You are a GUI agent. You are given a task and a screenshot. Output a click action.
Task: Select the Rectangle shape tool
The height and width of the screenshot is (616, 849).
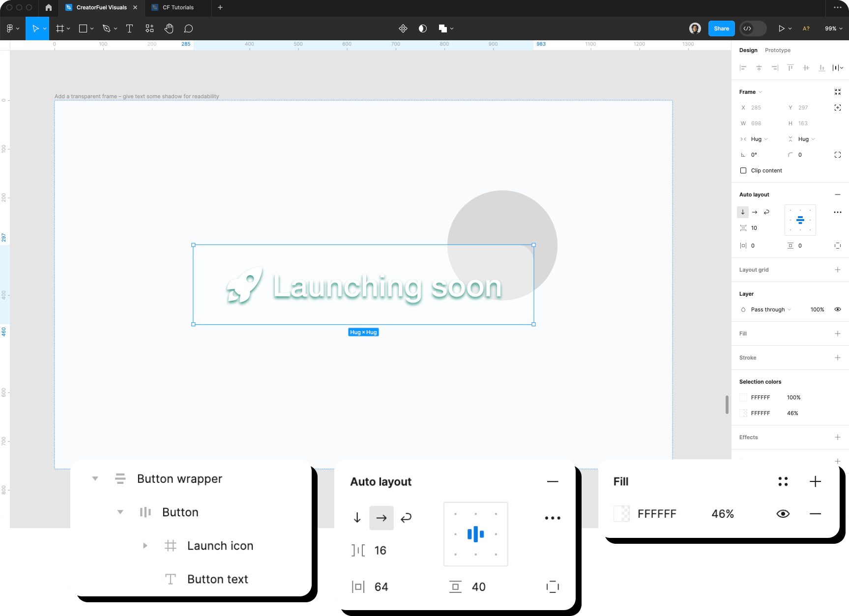[x=82, y=28]
